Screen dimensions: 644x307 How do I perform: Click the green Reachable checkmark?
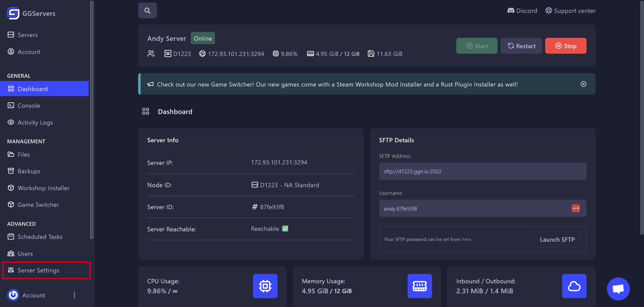click(x=285, y=229)
